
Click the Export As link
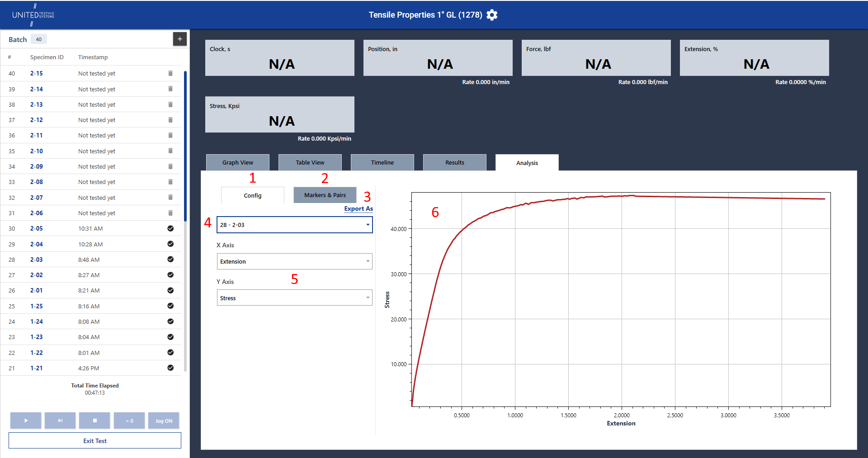[x=359, y=208]
